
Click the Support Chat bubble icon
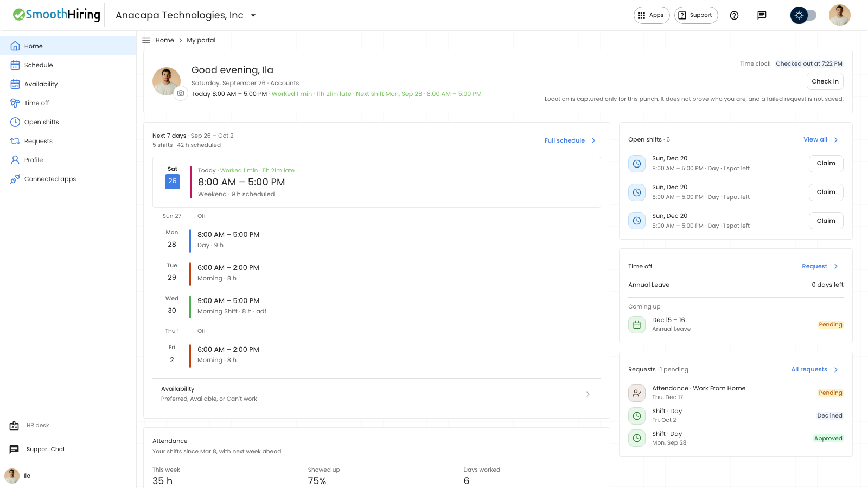click(x=14, y=449)
